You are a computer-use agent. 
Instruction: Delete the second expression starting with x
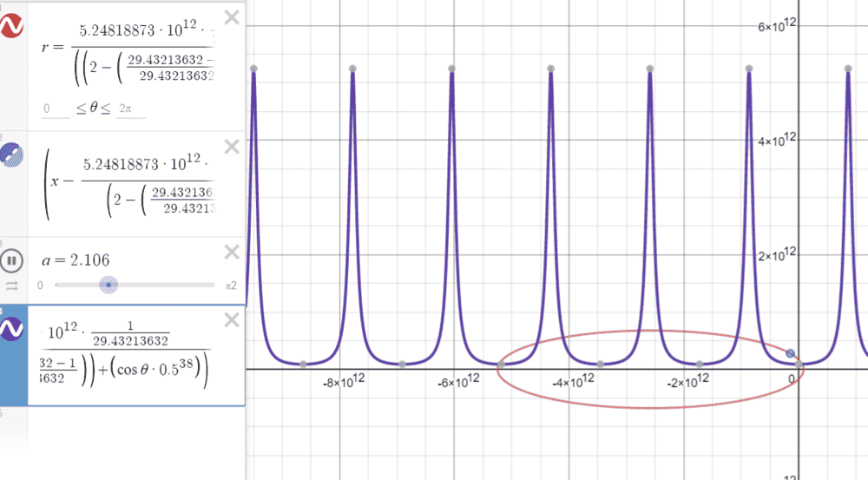[x=232, y=146]
